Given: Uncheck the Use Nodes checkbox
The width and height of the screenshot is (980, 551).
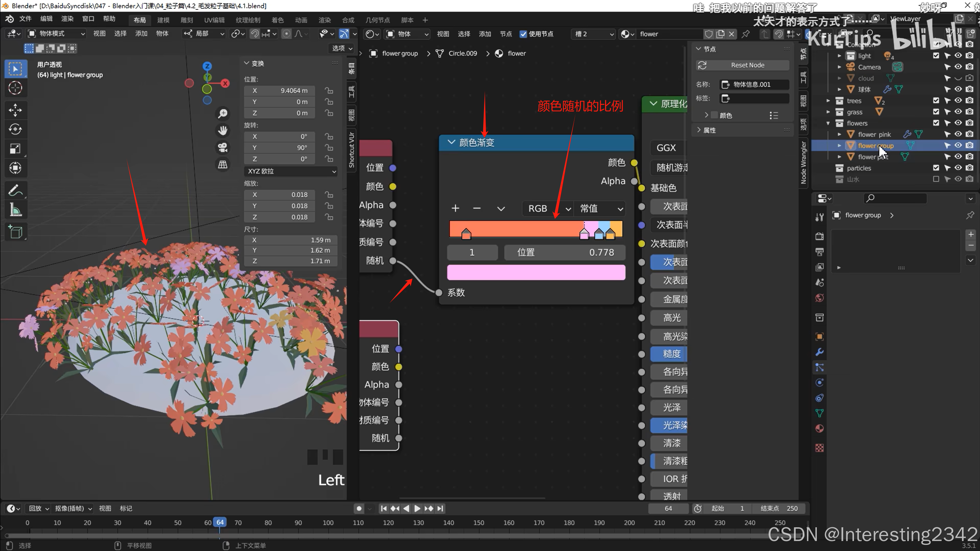Looking at the screenshot, I should pyautogui.click(x=523, y=34).
